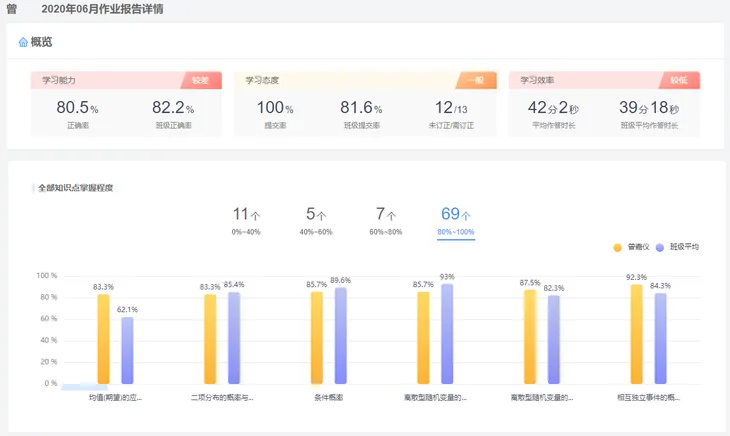
Task: Select the 60%~80% tab with 7个
Action: tap(386, 220)
